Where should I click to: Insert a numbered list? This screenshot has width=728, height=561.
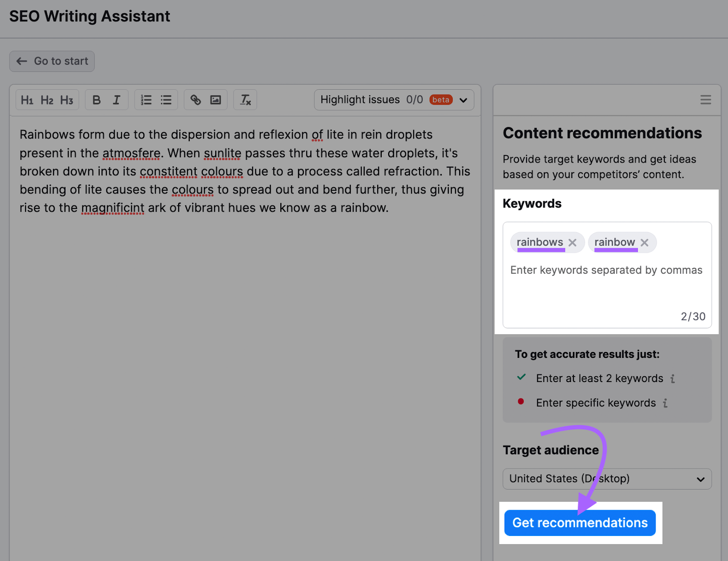[x=146, y=100]
